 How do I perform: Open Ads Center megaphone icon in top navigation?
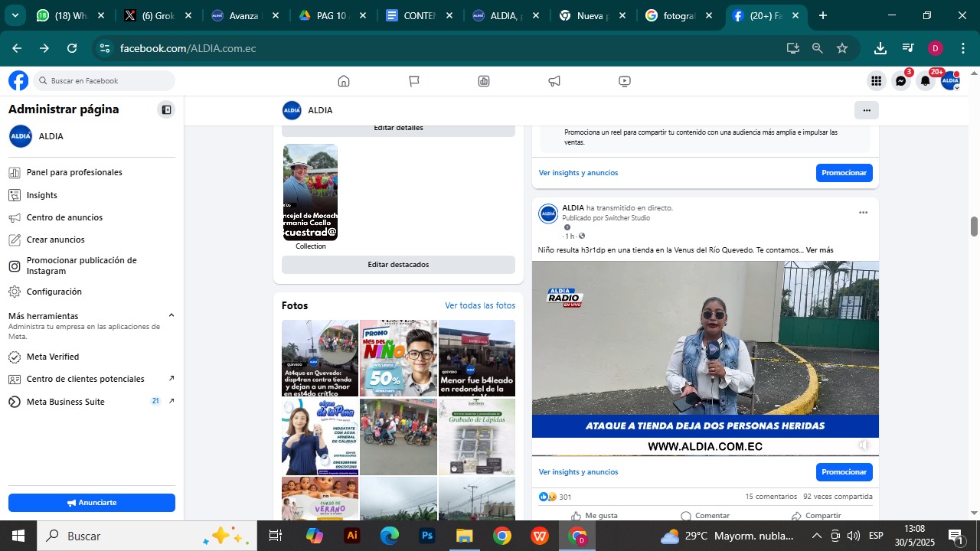click(554, 81)
